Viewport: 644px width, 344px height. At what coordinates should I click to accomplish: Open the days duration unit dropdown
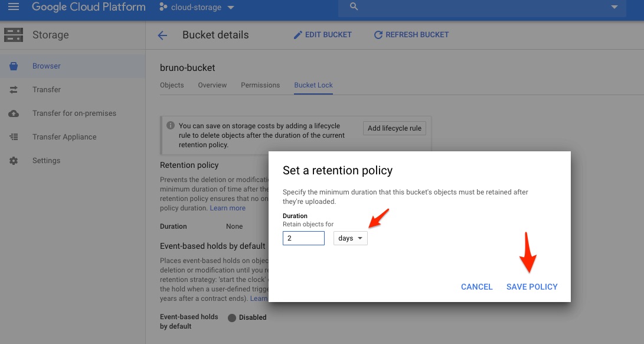click(350, 238)
